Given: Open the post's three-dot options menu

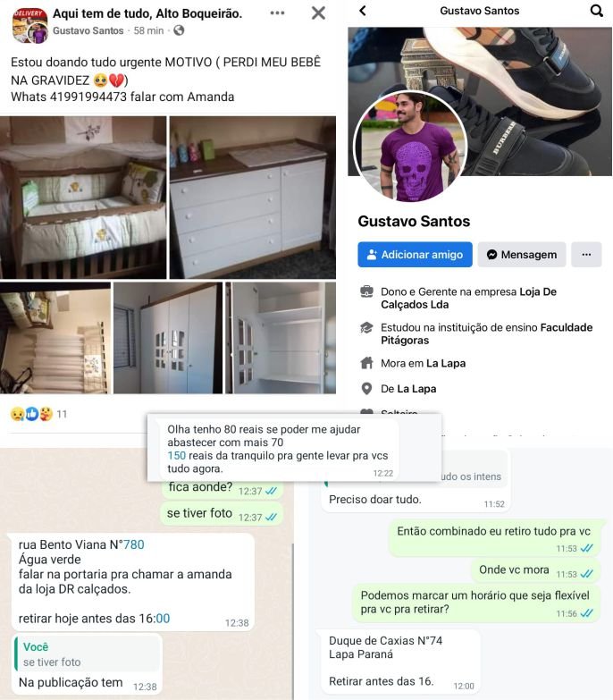Looking at the screenshot, I should pos(277,13).
